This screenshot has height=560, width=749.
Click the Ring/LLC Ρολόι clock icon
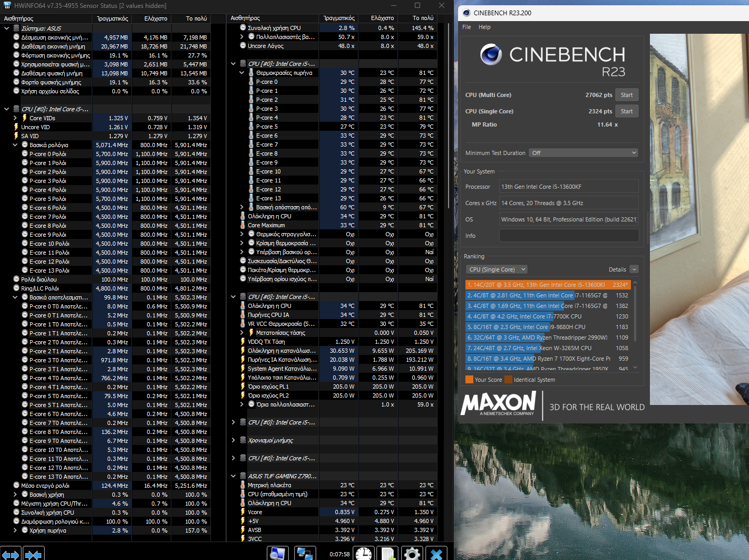[x=16, y=288]
